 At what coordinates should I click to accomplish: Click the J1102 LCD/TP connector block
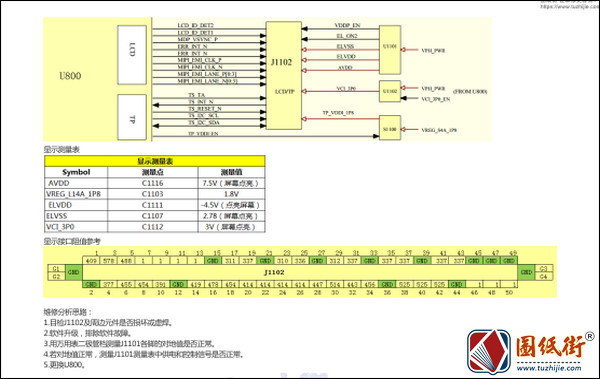[x=284, y=75]
